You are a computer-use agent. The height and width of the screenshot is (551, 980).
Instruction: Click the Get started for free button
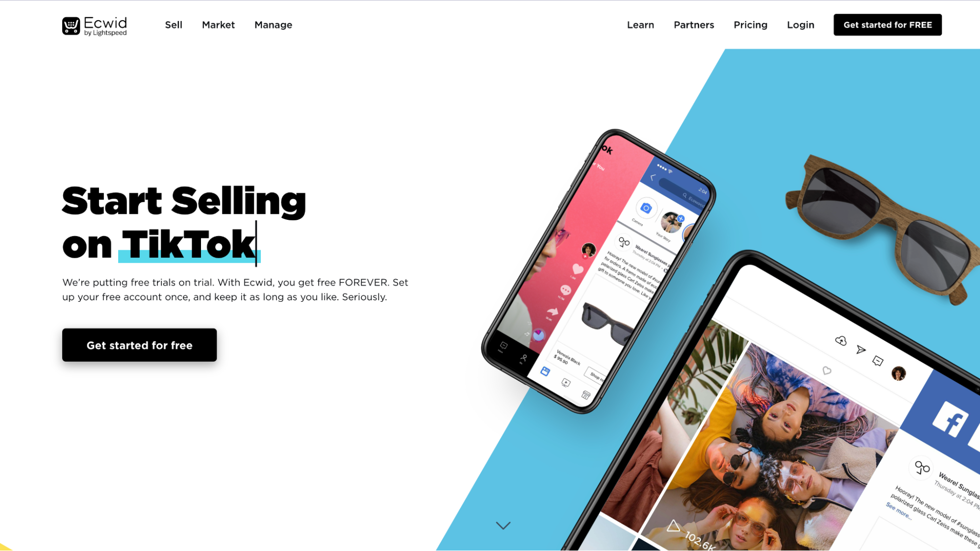139,345
